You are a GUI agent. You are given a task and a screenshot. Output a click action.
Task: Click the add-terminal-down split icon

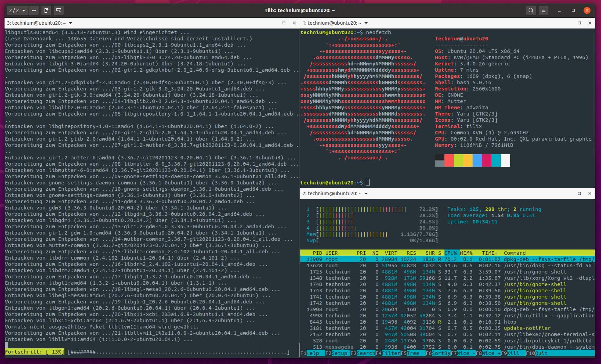pos(59,10)
